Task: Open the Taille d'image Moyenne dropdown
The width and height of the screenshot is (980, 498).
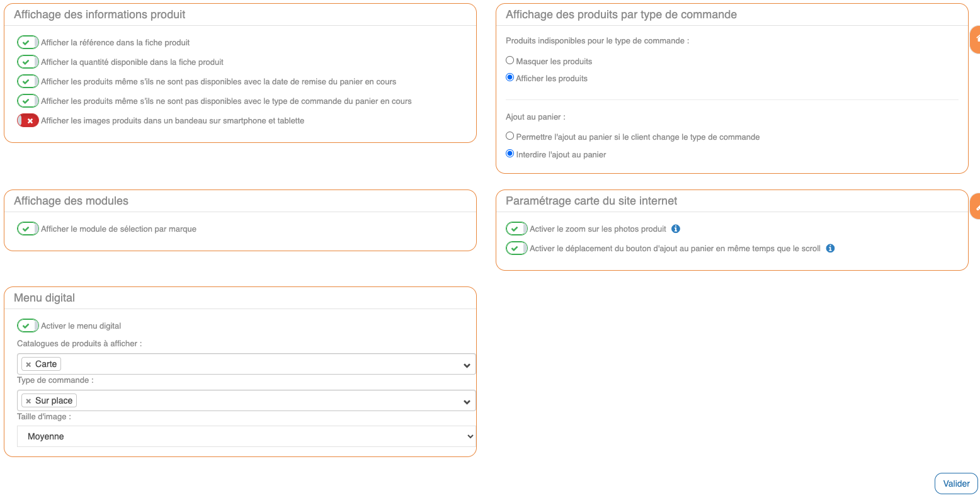Action: (246, 436)
